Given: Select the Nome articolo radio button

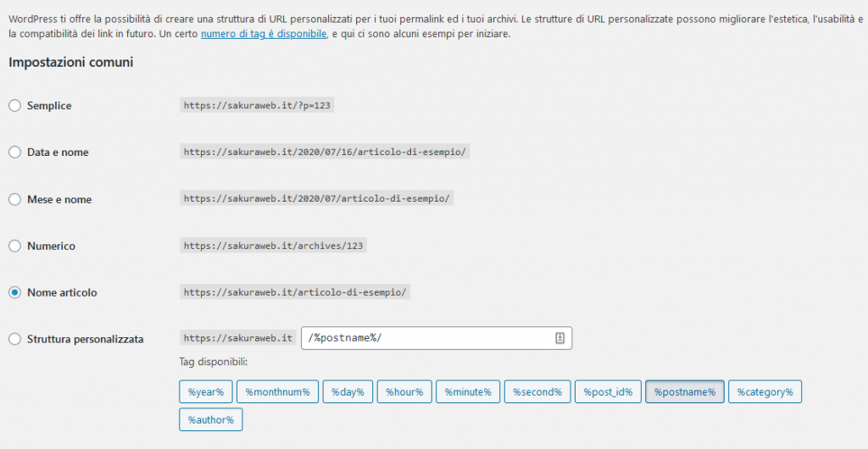Looking at the screenshot, I should pyautogui.click(x=15, y=292).
